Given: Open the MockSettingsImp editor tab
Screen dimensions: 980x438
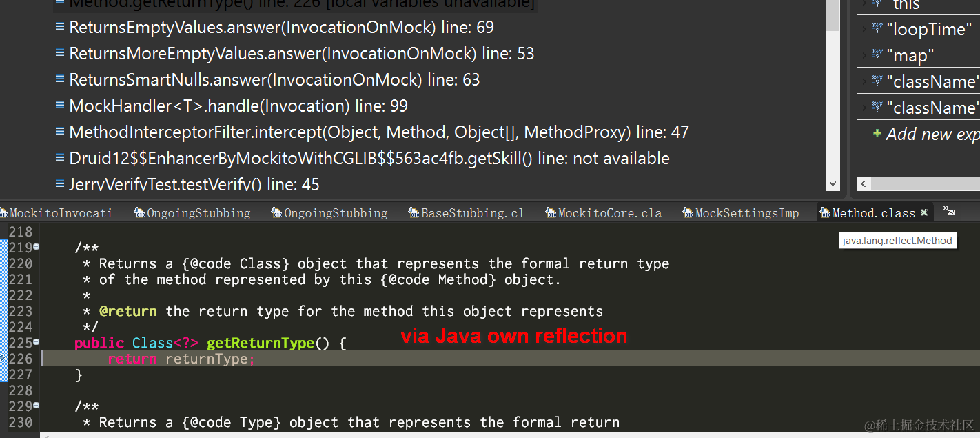Looking at the screenshot, I should [741, 213].
